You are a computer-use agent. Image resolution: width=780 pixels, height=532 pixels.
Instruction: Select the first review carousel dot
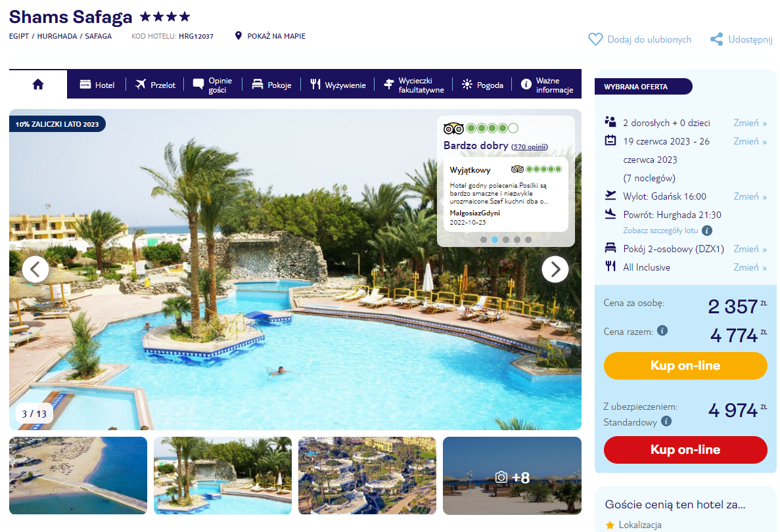(484, 240)
